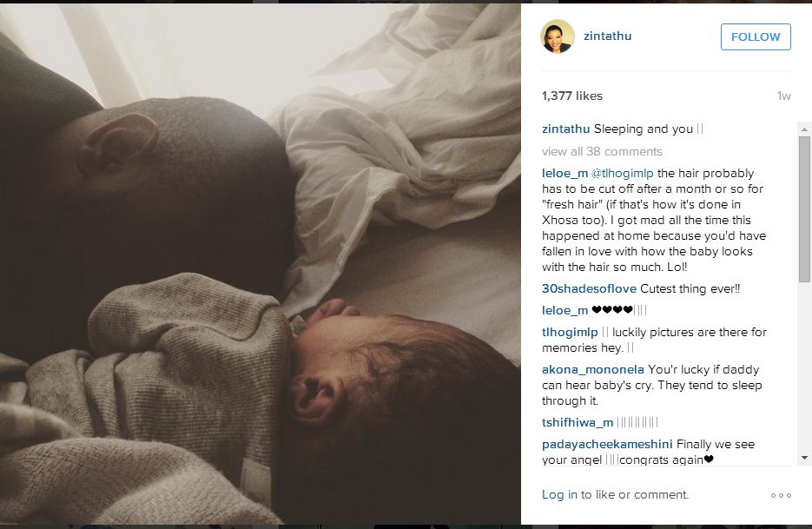Visit 30shadesoflove commenter profile
Viewport: 812px width, 529px height.
tap(590, 288)
